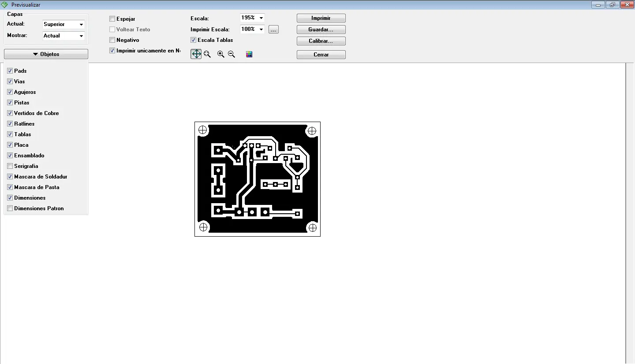
Task: Click the Guardar... button
Action: tap(321, 30)
